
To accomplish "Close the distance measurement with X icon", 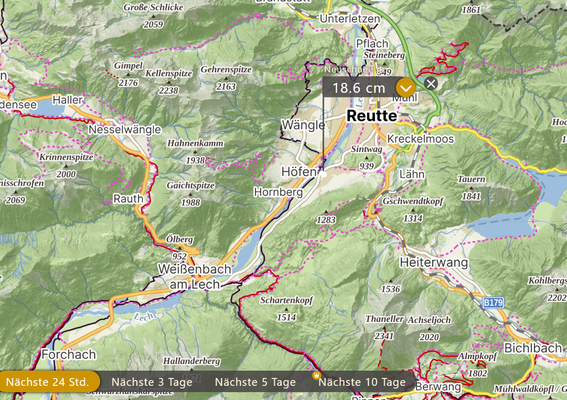I will pyautogui.click(x=431, y=84).
